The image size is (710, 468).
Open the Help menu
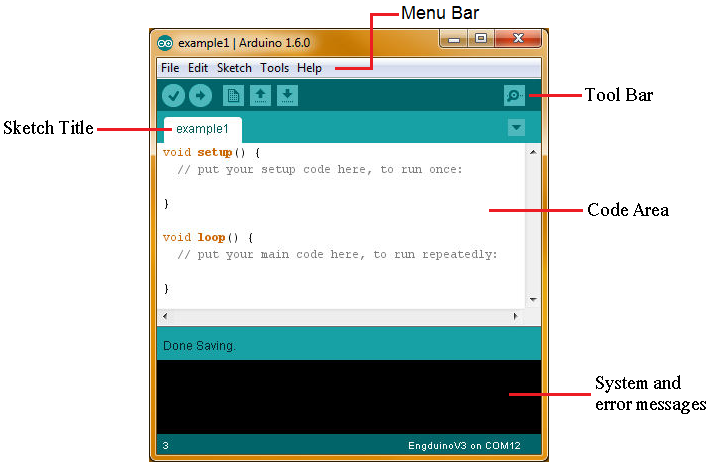[x=310, y=68]
